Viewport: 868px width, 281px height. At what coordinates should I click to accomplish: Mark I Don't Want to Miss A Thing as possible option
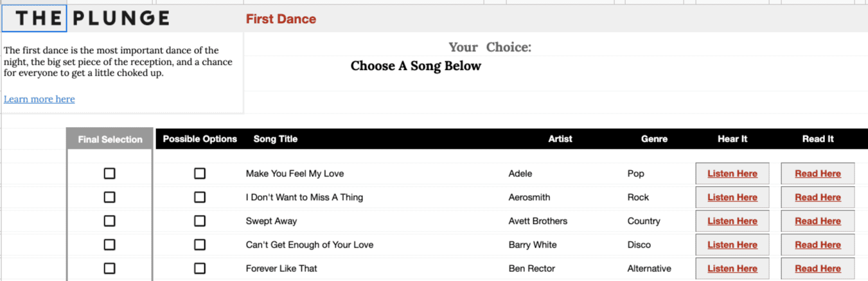point(200,197)
